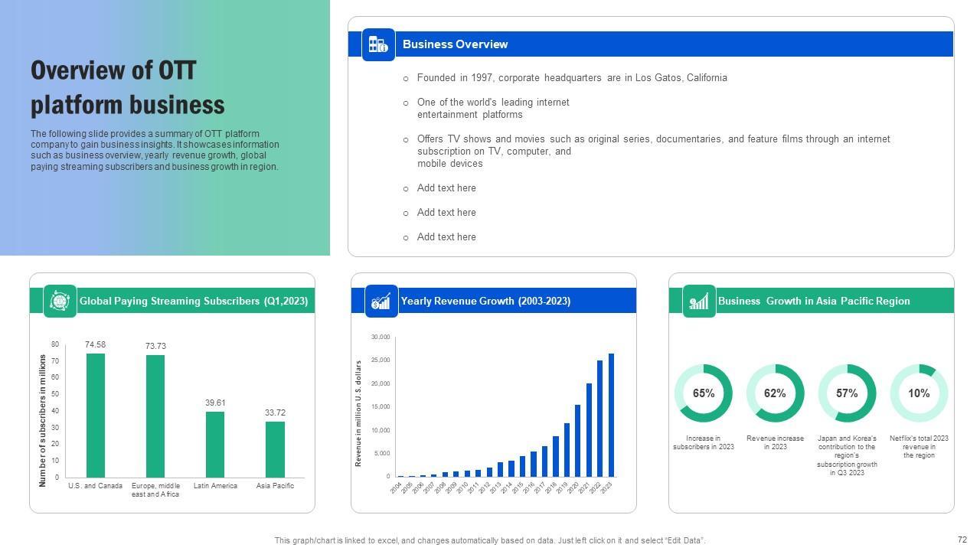The height and width of the screenshot is (551, 980).
Task: Click the 2023 revenue bar
Action: tap(611, 415)
